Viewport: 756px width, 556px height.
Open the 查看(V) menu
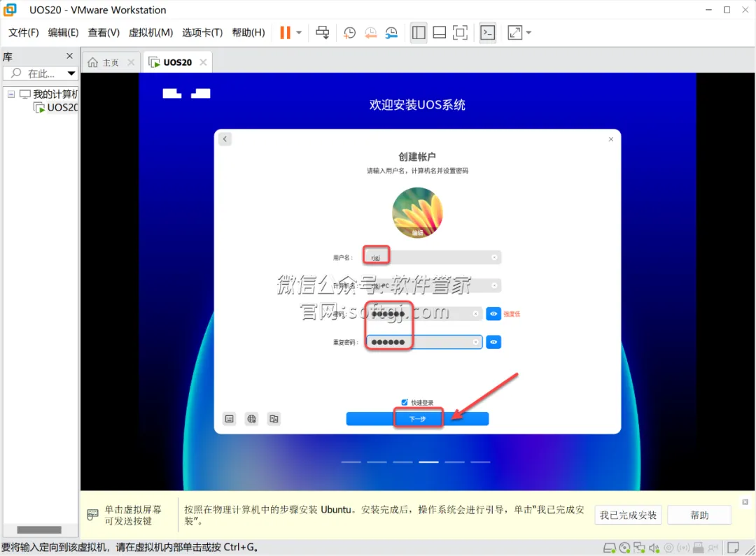click(x=104, y=33)
